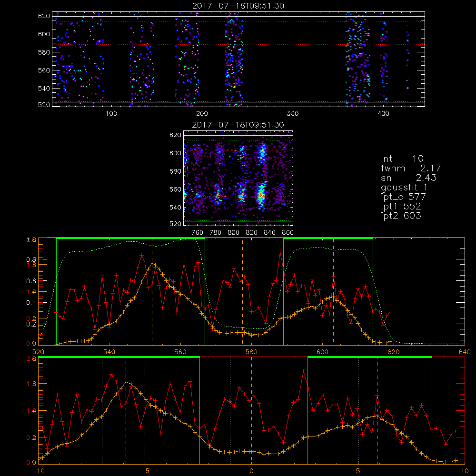Click y-axis label 580 on the top plot
Image resolution: width=476 pixels, height=476 pixels.
point(44,52)
